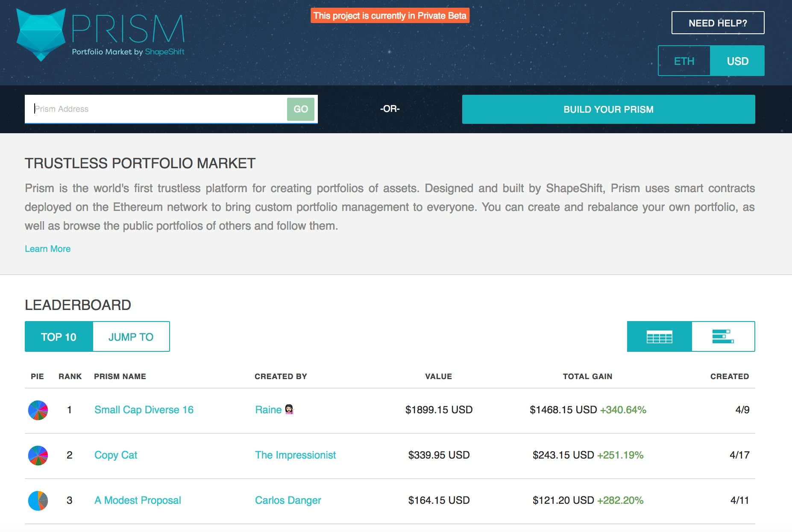Click the CREATED column header
The height and width of the screenshot is (532, 792).
tap(730, 377)
